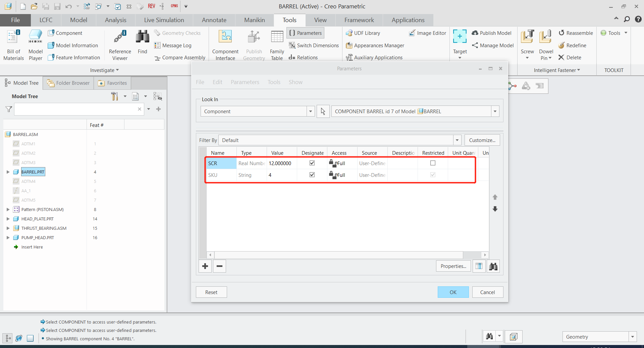
Task: Click the OK button in Parameters dialog
Action: (453, 292)
